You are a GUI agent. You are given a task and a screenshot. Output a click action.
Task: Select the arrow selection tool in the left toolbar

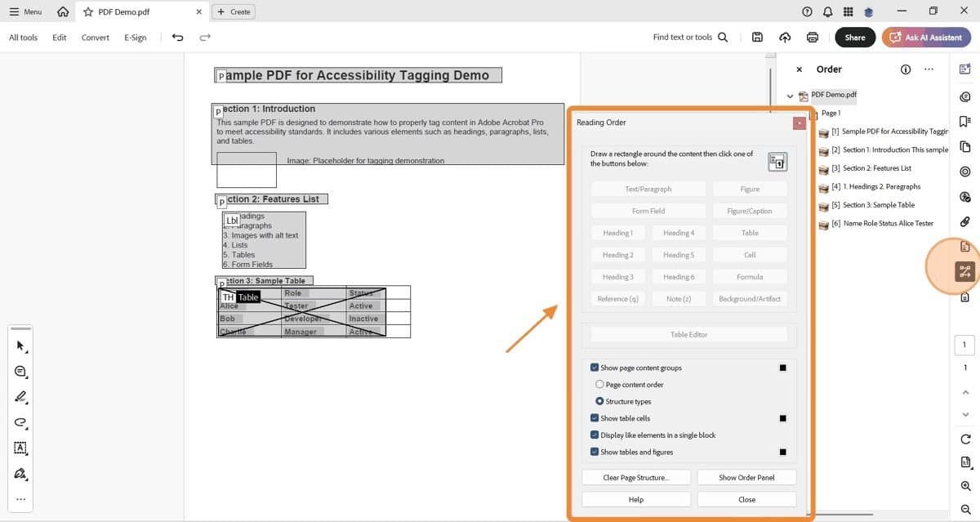20,346
